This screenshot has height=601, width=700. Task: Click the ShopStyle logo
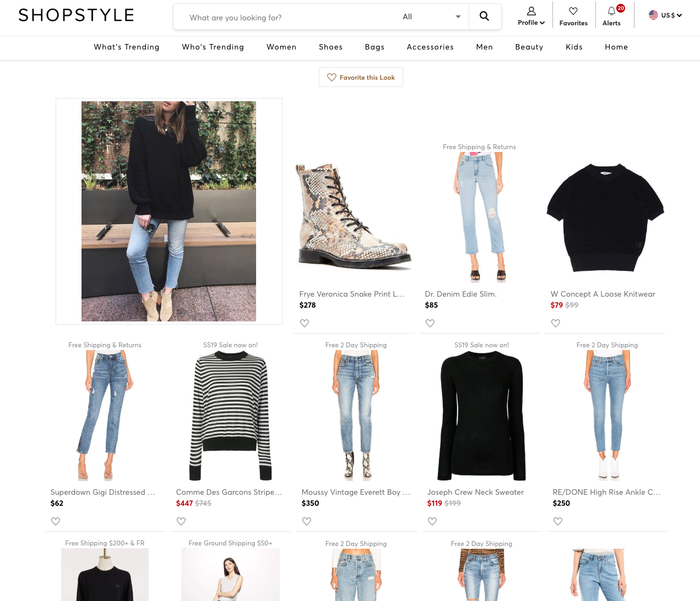tap(76, 15)
